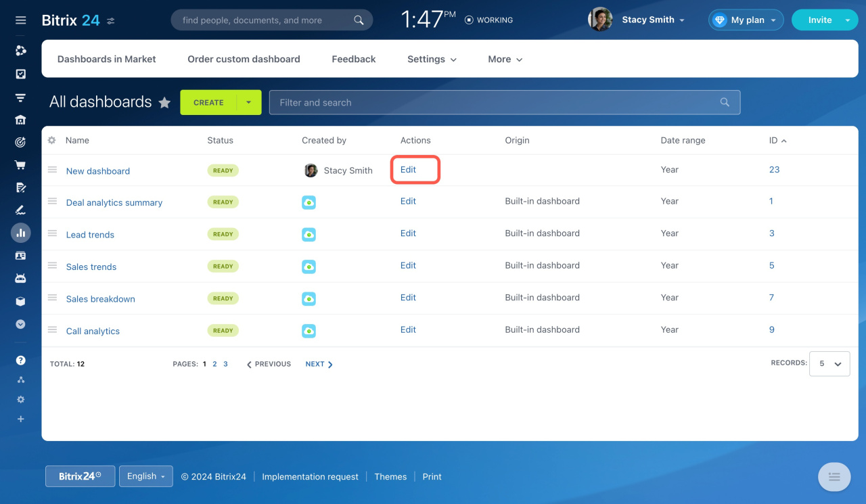The width and height of the screenshot is (866, 504).
Task: Open the Market box icon in sidebar
Action: 20,301
